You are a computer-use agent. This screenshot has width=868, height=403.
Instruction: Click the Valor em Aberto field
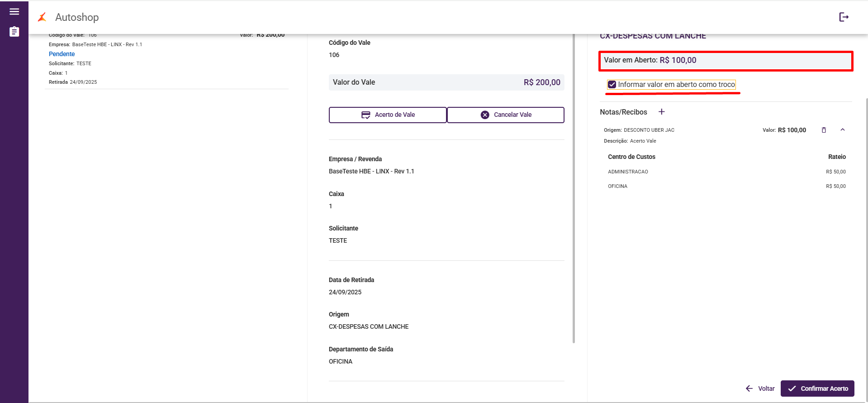[x=726, y=60]
